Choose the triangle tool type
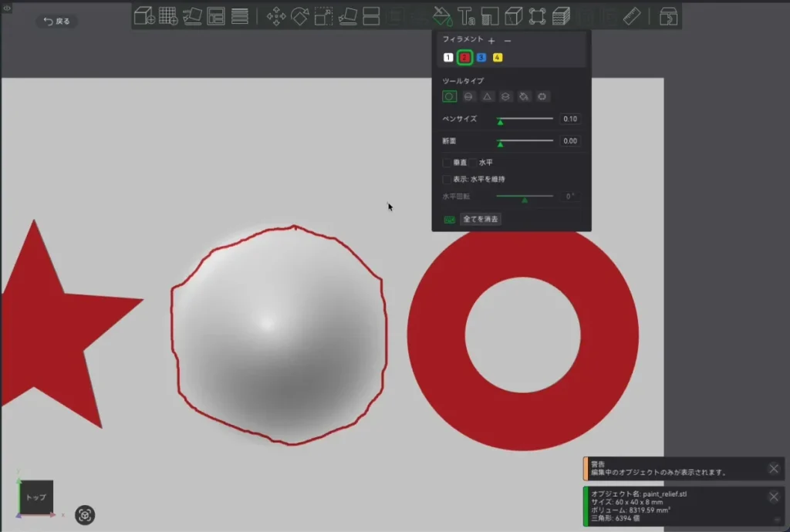This screenshot has height=532, width=790. click(x=487, y=96)
